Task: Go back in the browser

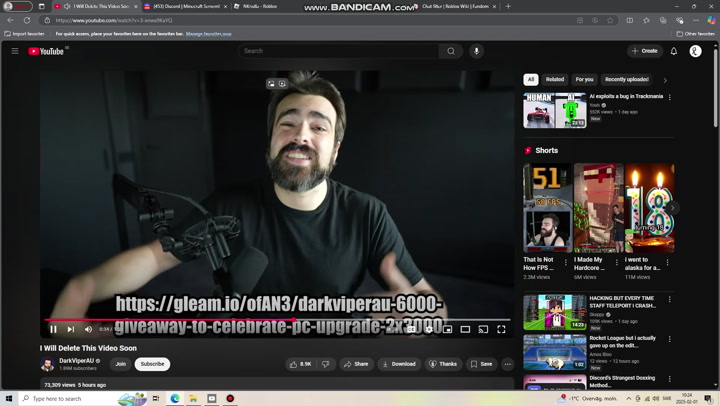Action: click(11, 20)
